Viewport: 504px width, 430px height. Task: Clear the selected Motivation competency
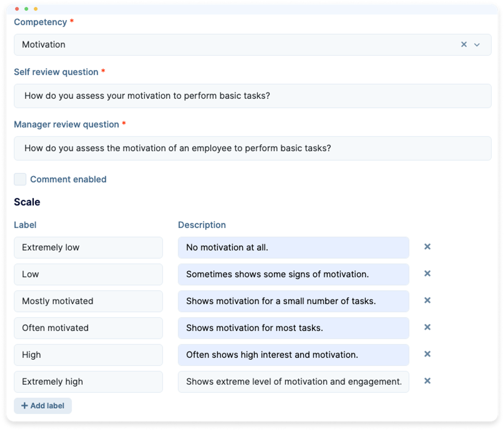tap(464, 44)
